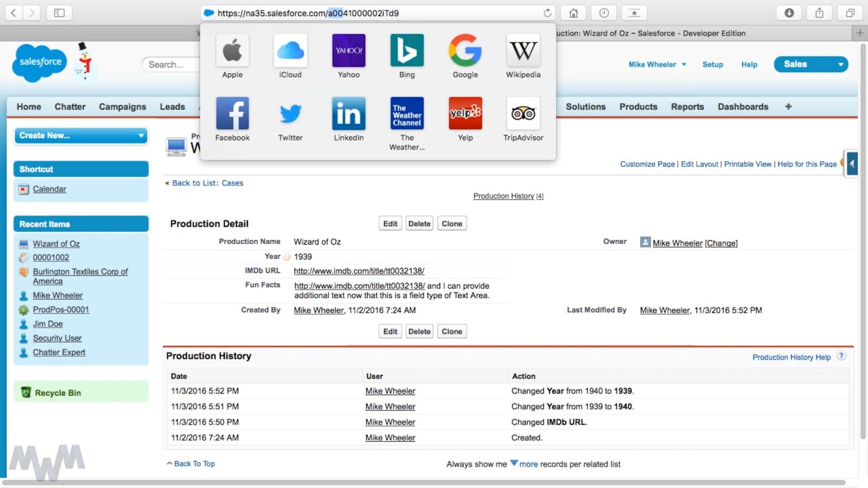
Task: Open ProdPos-00001 recent item
Action: 61,310
